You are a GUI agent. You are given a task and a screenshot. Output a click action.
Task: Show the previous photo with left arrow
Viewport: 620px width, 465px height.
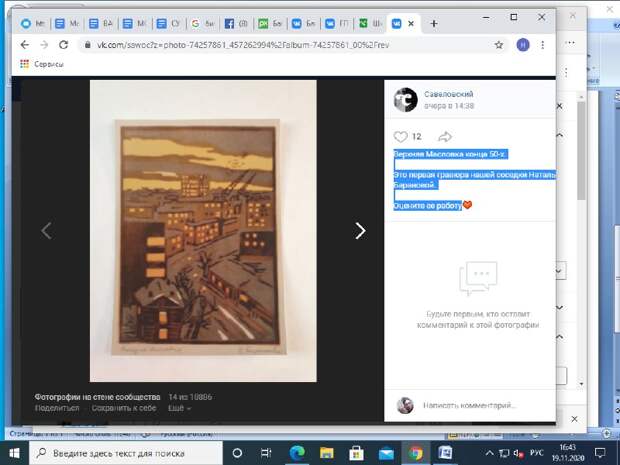tap(47, 231)
